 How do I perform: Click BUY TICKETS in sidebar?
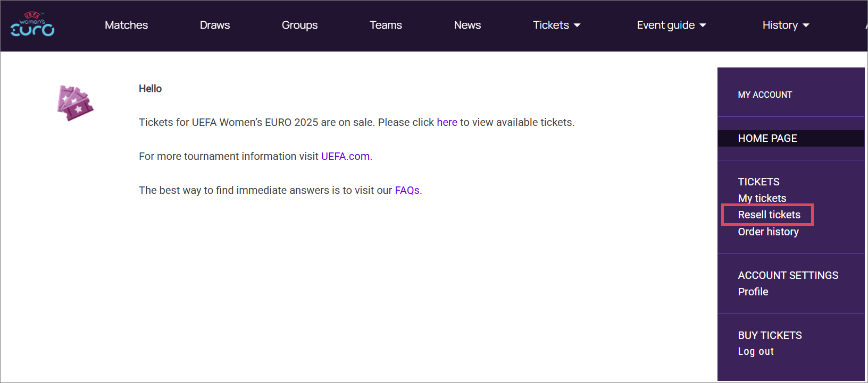[770, 335]
